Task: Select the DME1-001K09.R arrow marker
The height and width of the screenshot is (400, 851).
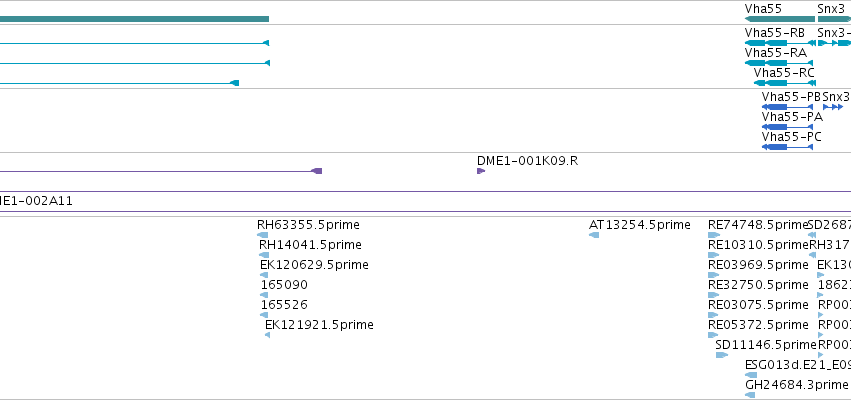Action: pyautogui.click(x=481, y=171)
